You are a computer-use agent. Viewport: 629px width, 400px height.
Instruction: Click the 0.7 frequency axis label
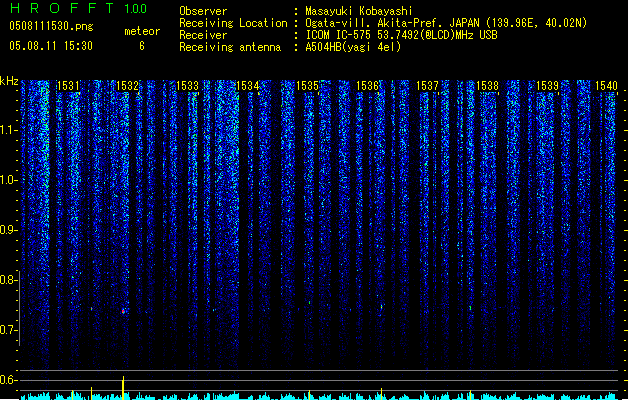click(x=8, y=330)
